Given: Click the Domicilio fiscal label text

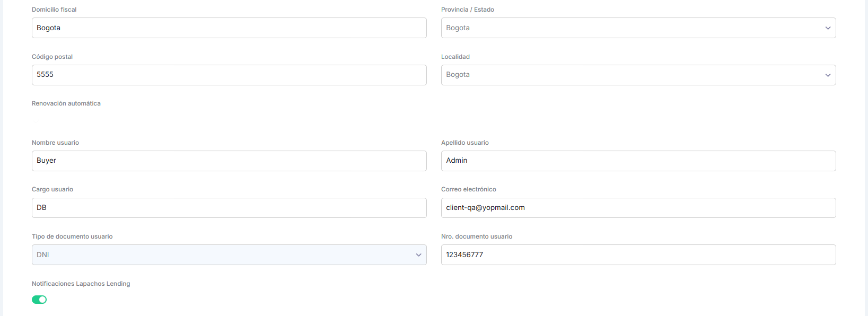Looking at the screenshot, I should pos(54,10).
